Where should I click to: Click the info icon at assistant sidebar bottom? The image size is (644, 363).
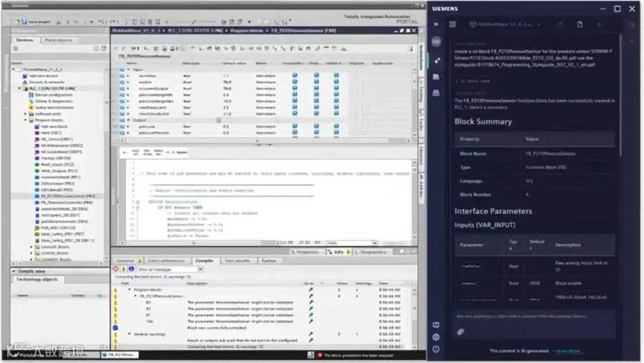point(436,349)
